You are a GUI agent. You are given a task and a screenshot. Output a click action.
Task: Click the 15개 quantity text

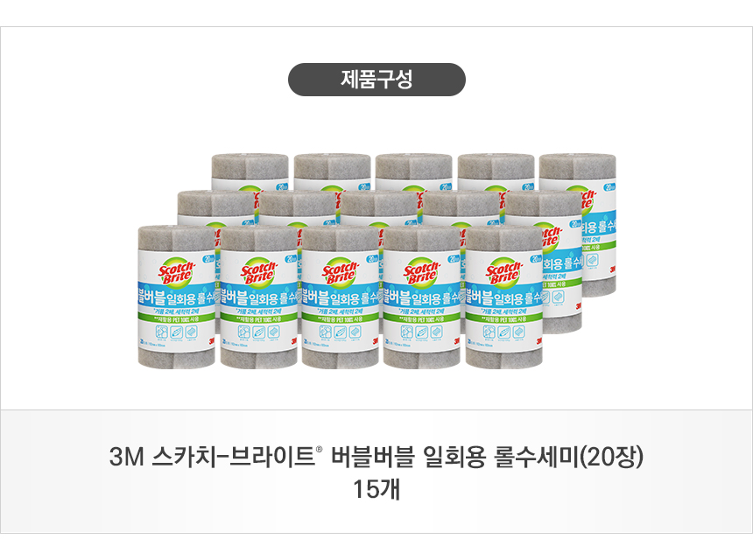click(x=376, y=489)
